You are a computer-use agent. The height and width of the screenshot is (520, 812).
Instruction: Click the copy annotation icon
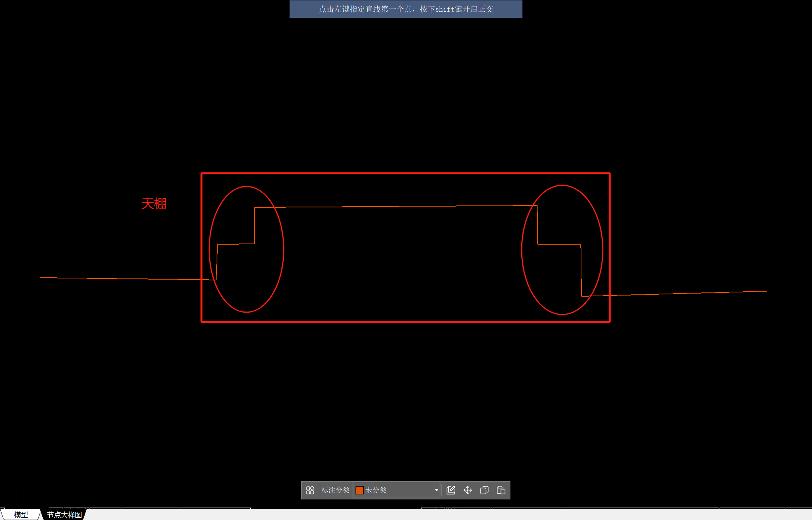click(484, 490)
